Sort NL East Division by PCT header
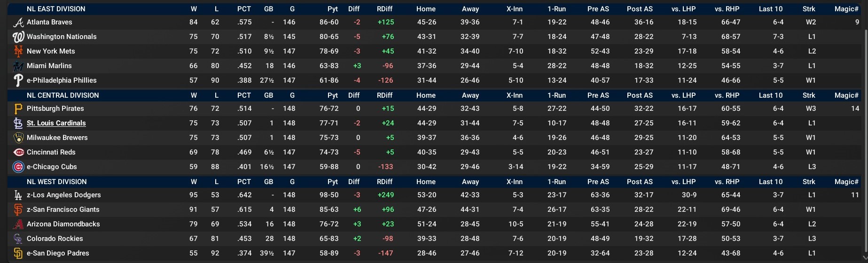Screen dimensions: 868x263 pos(244,9)
